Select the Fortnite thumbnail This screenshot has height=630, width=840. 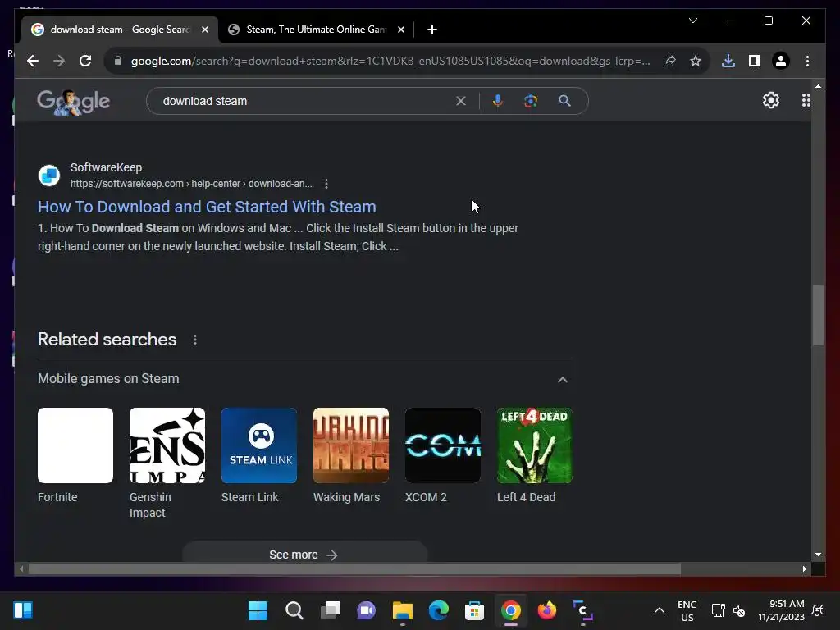pyautogui.click(x=75, y=445)
